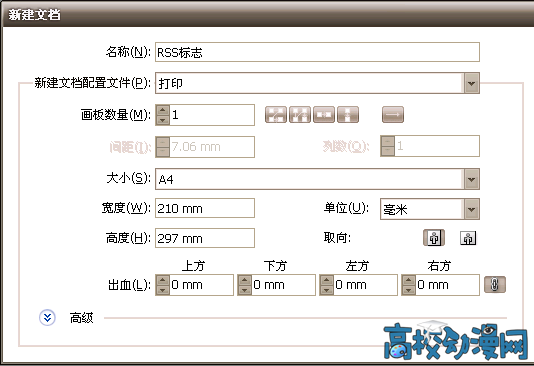This screenshot has width=534, height=366.
Task: Click the 左方 bleed value field
Action: click(x=365, y=285)
